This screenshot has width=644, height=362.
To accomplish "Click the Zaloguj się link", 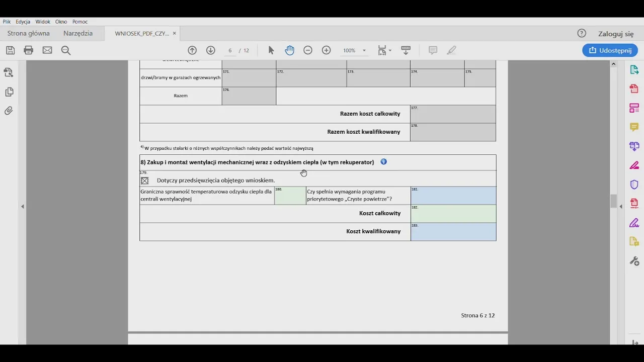I will tap(616, 34).
